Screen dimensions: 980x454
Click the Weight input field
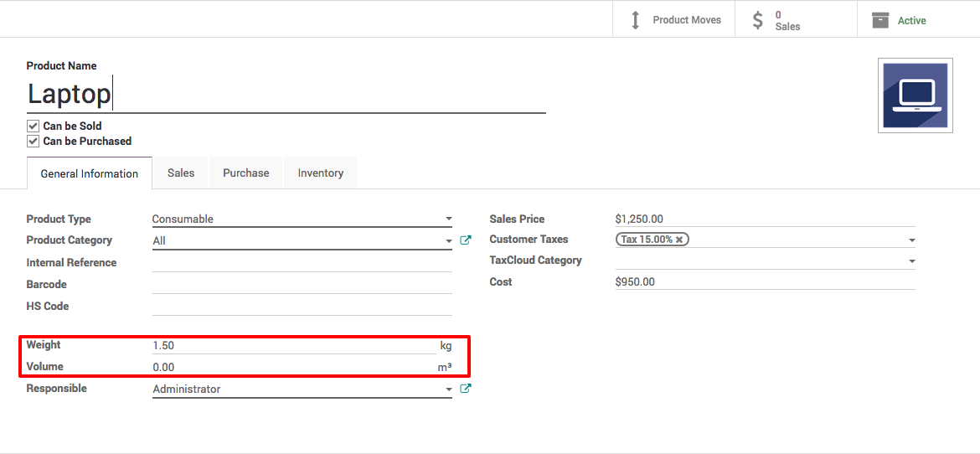[x=293, y=345]
